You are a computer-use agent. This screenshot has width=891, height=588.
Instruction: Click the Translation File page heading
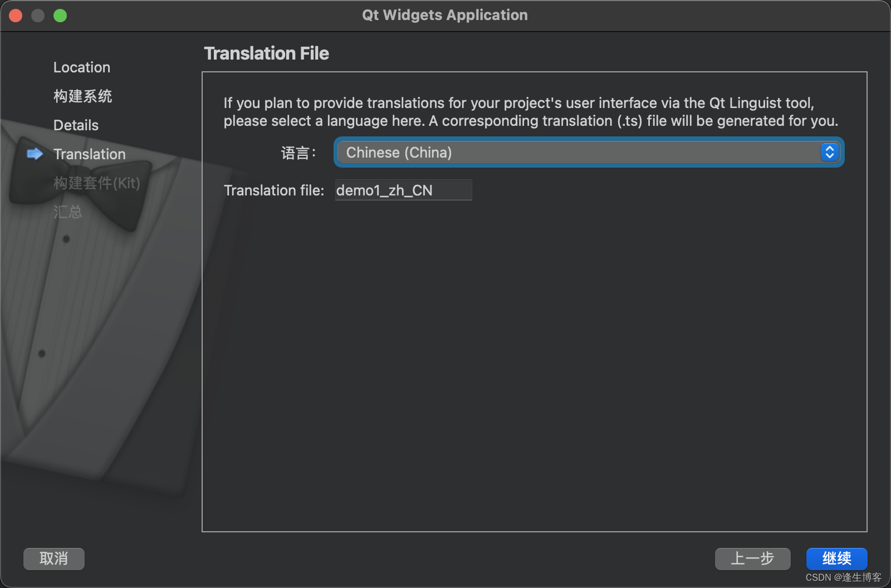(x=266, y=53)
